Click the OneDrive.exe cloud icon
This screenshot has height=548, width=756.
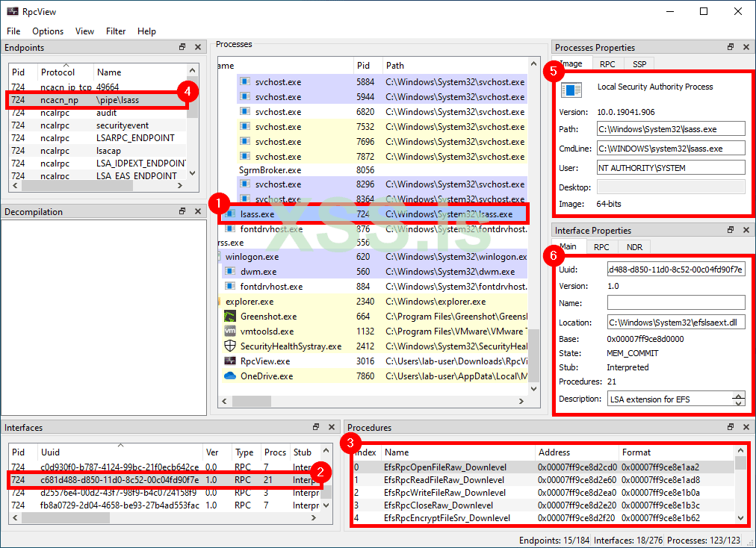point(230,376)
